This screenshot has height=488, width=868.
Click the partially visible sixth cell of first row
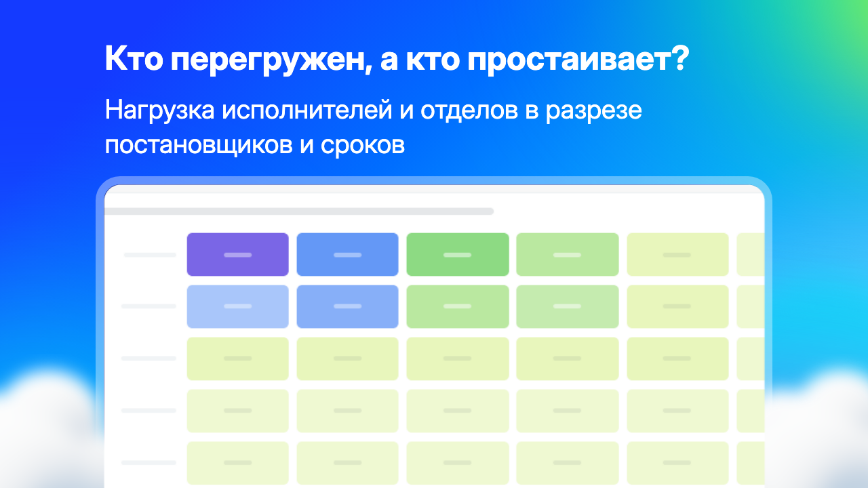coord(751,254)
